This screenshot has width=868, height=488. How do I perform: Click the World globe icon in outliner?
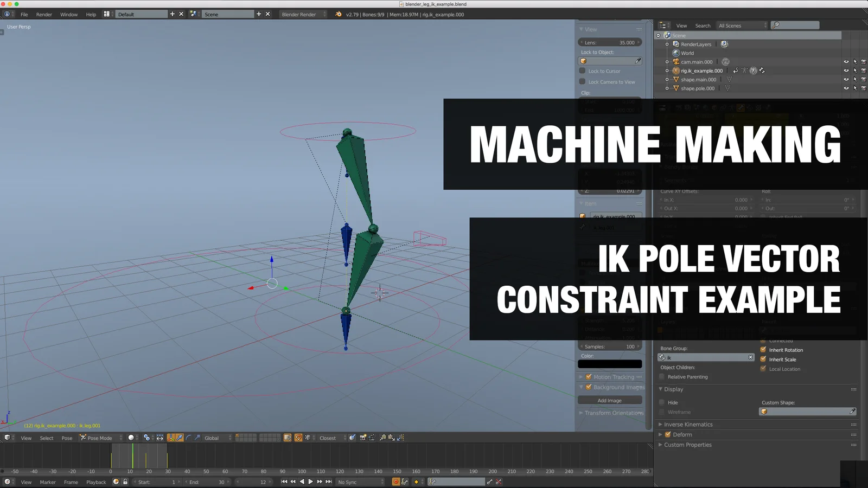(676, 53)
